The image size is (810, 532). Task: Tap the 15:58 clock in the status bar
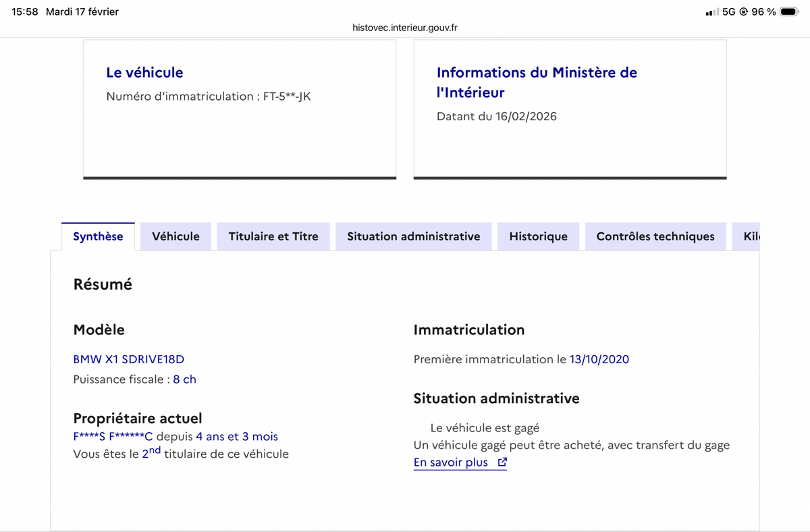click(x=25, y=12)
